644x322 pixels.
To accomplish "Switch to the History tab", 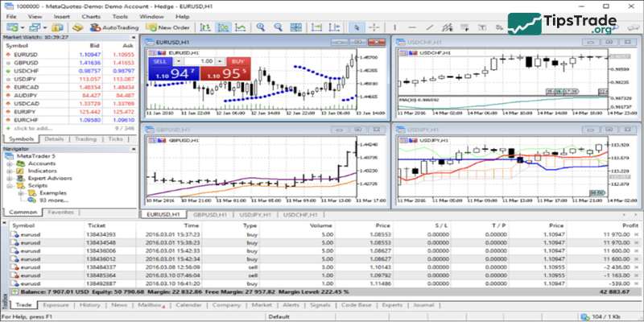I will point(90,305).
